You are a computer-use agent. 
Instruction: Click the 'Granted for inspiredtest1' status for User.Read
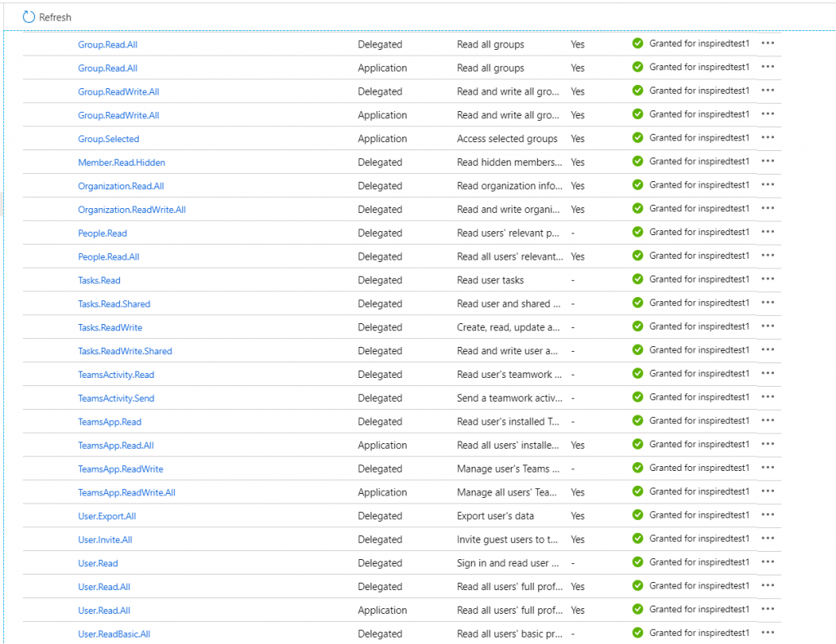coord(699,562)
